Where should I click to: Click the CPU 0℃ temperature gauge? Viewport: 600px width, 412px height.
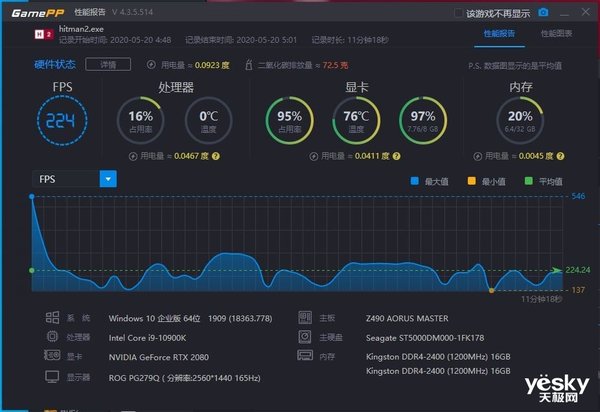[x=209, y=121]
